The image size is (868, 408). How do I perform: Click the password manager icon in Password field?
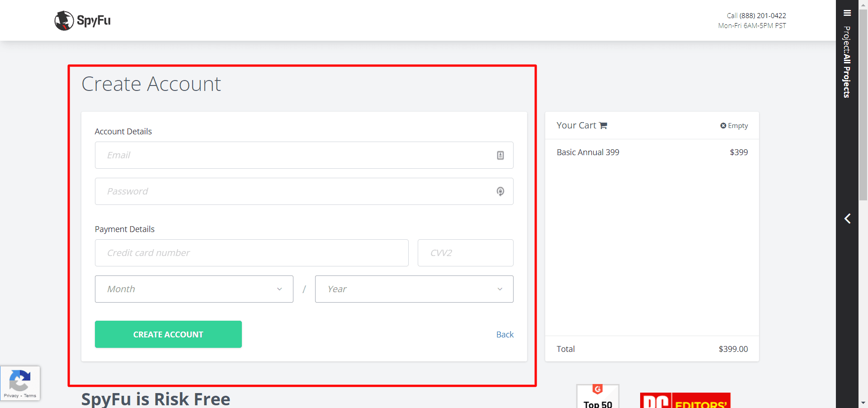[x=500, y=191]
